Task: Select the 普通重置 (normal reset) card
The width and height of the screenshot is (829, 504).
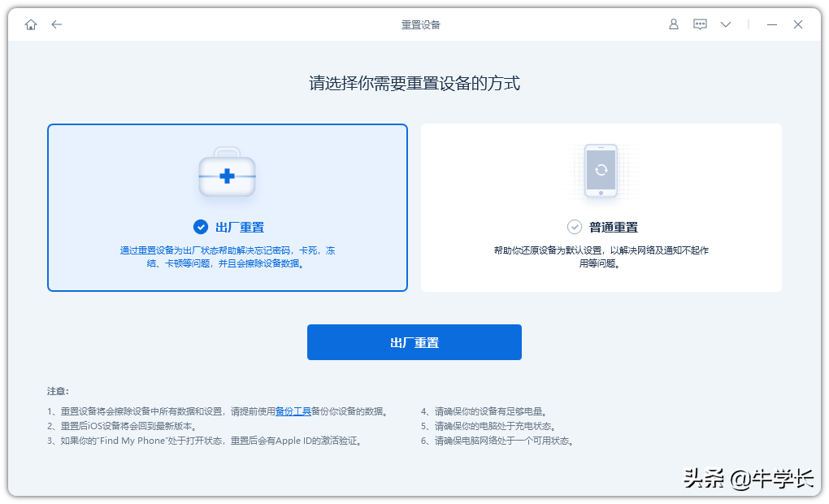Action: pos(601,207)
